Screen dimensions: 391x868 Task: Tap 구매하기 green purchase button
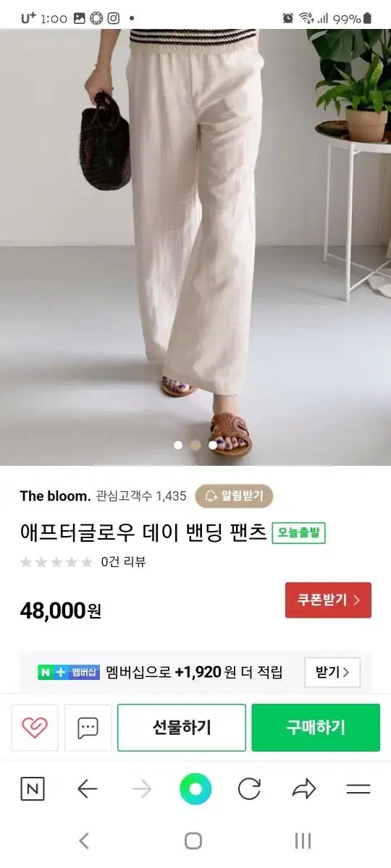pyautogui.click(x=316, y=728)
